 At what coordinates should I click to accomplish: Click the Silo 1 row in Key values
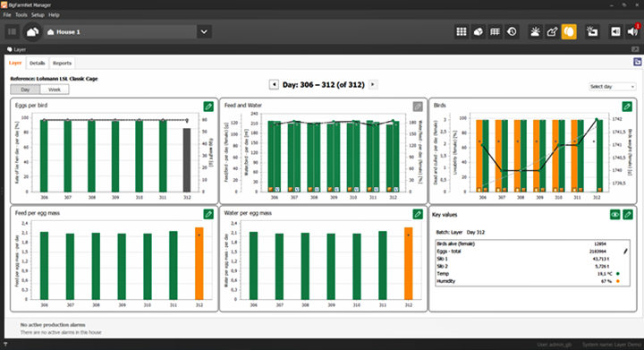pos(532,259)
